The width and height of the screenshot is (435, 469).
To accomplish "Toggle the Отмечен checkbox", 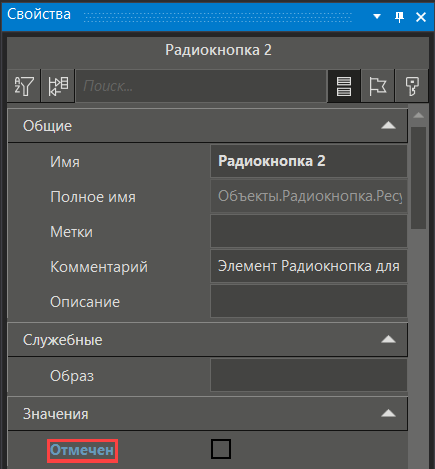I will point(221,449).
